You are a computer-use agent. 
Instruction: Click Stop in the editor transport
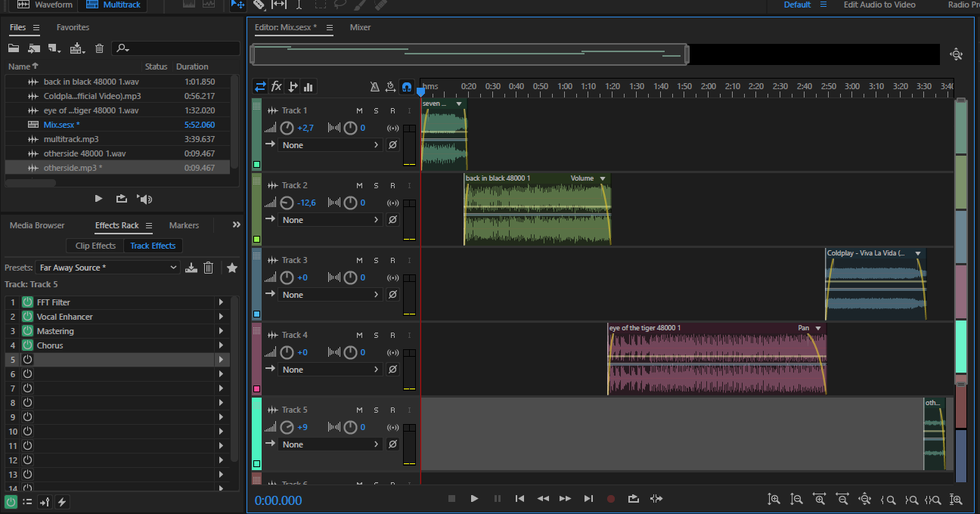451,499
